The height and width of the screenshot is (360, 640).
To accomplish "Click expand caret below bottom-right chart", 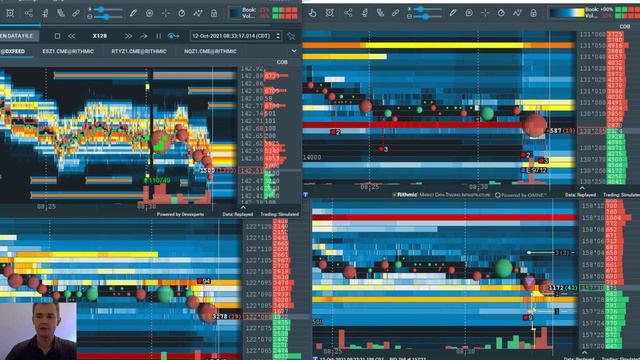I will pyautogui.click(x=584, y=352).
